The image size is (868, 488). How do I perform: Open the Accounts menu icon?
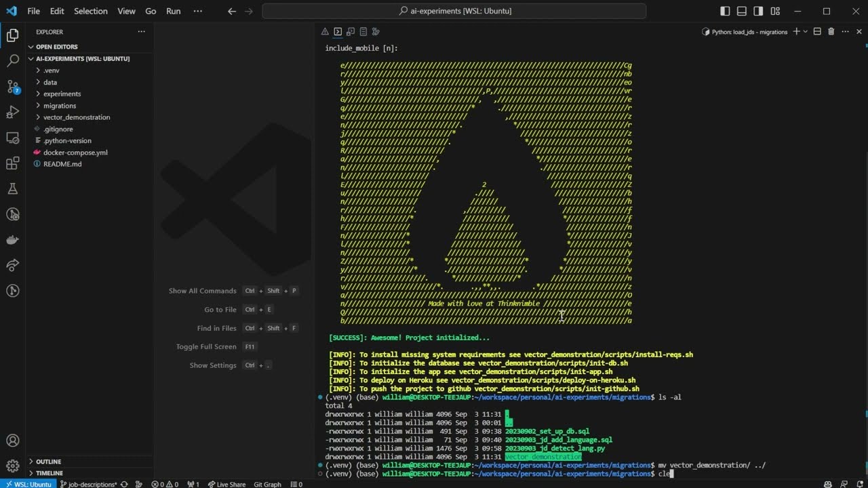pyautogui.click(x=12, y=441)
